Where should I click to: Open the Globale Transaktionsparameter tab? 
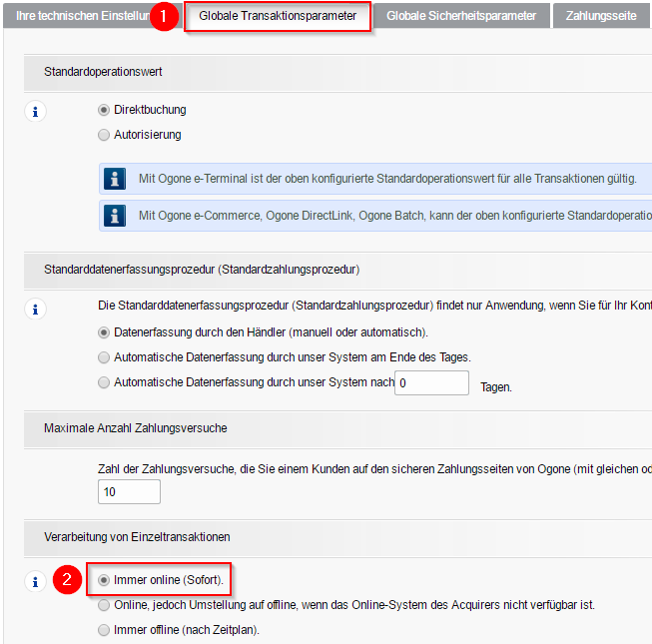click(278, 16)
